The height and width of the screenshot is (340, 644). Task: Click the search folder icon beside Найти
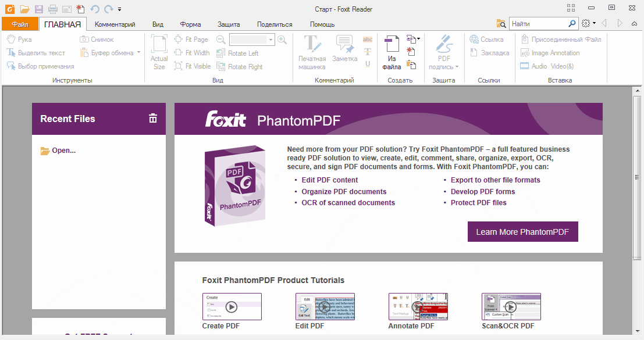click(x=501, y=24)
